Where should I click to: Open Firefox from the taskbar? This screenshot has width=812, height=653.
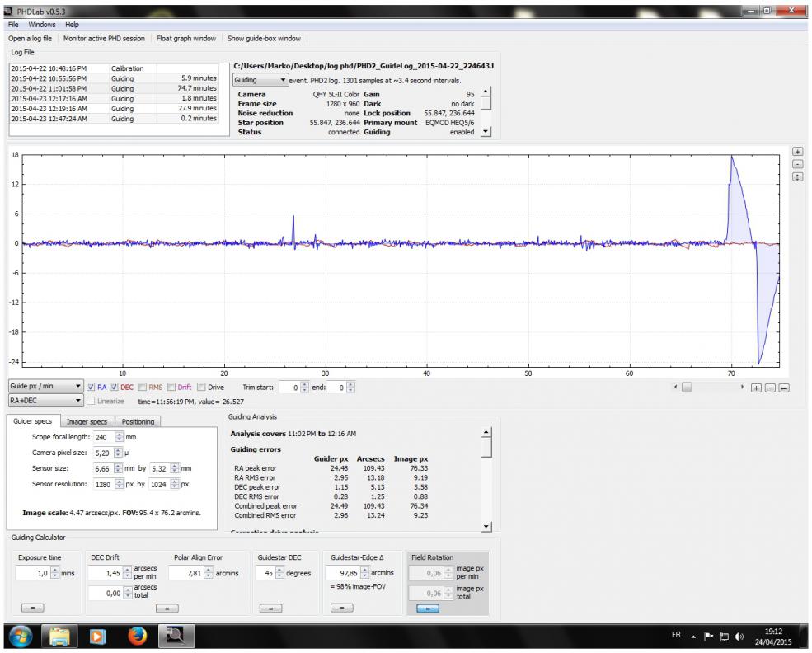[x=137, y=637]
